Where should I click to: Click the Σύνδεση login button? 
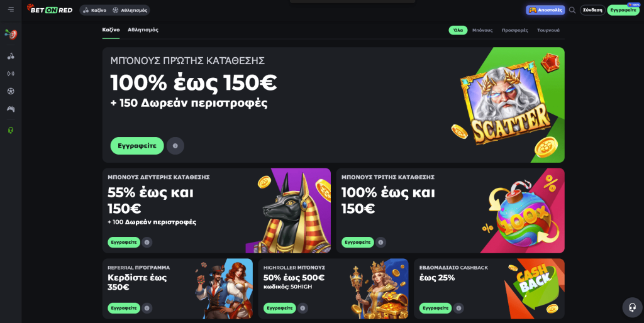tap(592, 10)
